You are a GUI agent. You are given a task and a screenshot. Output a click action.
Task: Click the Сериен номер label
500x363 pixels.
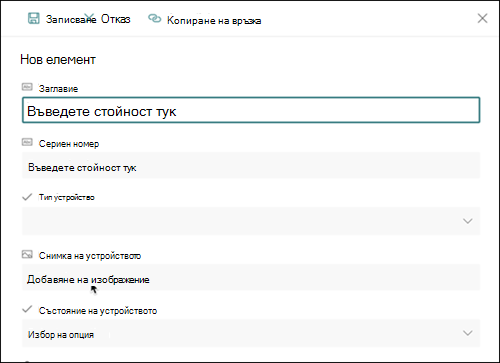point(69,144)
